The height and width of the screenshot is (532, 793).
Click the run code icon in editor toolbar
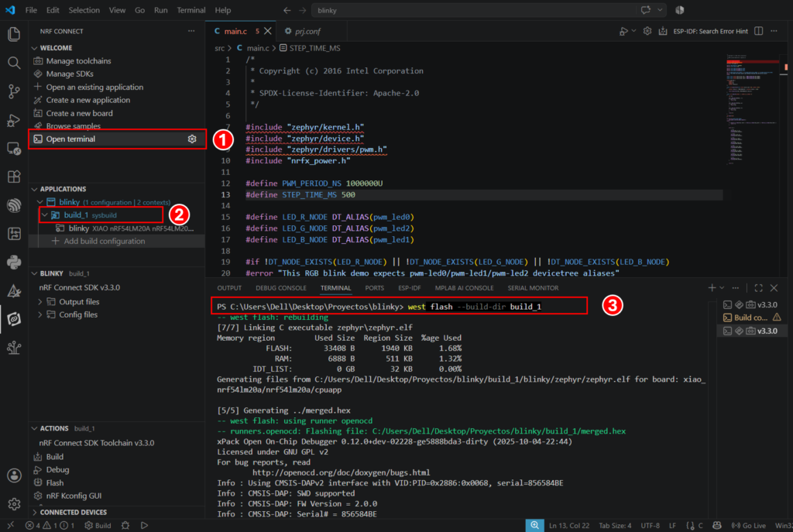point(623,31)
